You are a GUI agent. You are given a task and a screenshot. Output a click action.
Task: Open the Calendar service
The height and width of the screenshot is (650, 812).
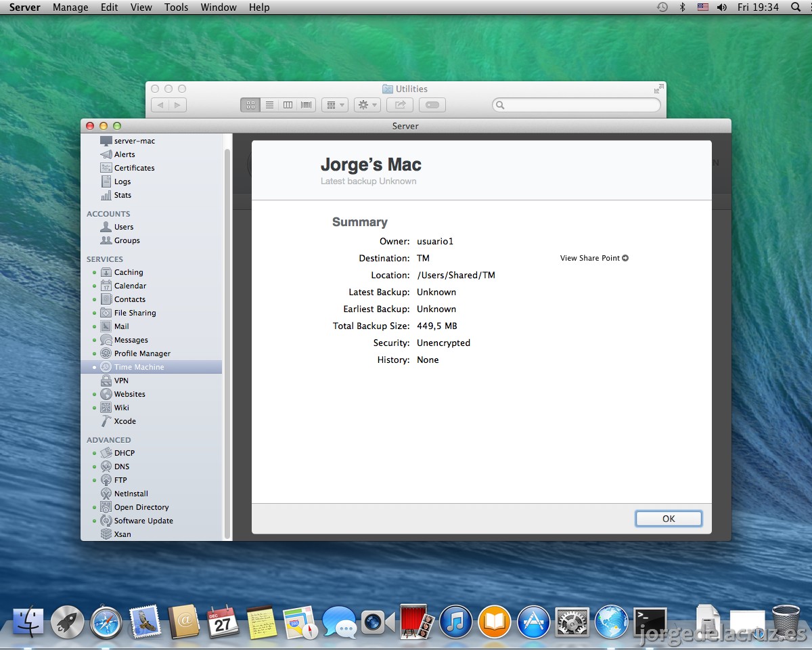(123, 286)
